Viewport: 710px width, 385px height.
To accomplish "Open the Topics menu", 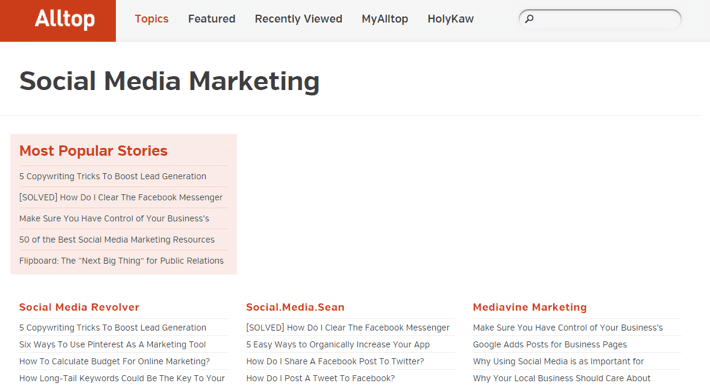I will pyautogui.click(x=151, y=19).
